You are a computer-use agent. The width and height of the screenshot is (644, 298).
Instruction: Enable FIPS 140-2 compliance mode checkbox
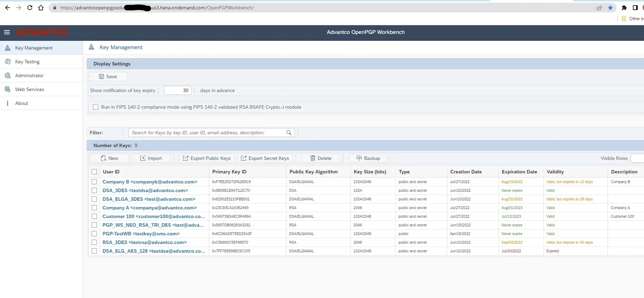click(x=96, y=107)
